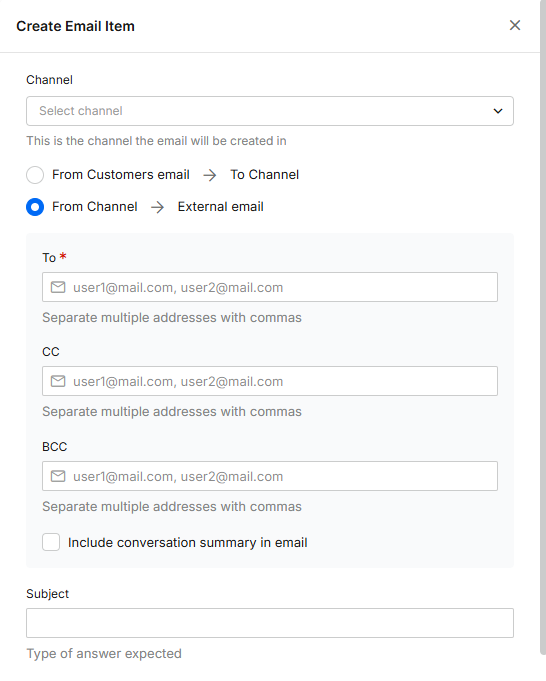This screenshot has width=546, height=681.
Task: Close the Create Email Item dialog
Action: click(x=515, y=25)
